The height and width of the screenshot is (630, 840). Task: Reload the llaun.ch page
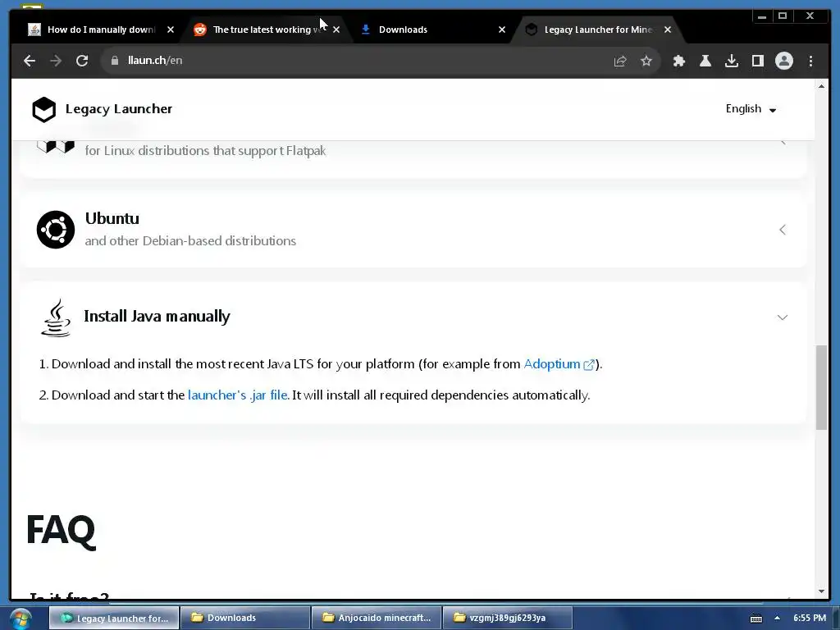(82, 61)
